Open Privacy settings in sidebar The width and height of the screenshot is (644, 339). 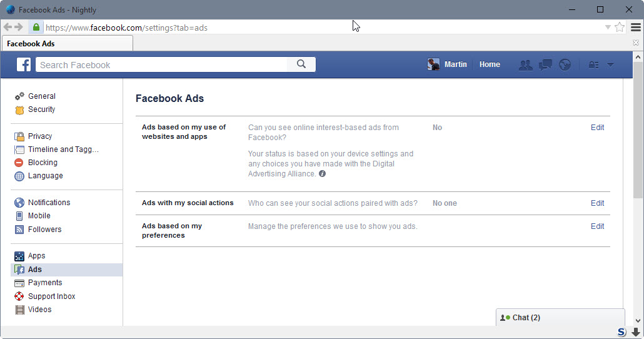coord(40,136)
